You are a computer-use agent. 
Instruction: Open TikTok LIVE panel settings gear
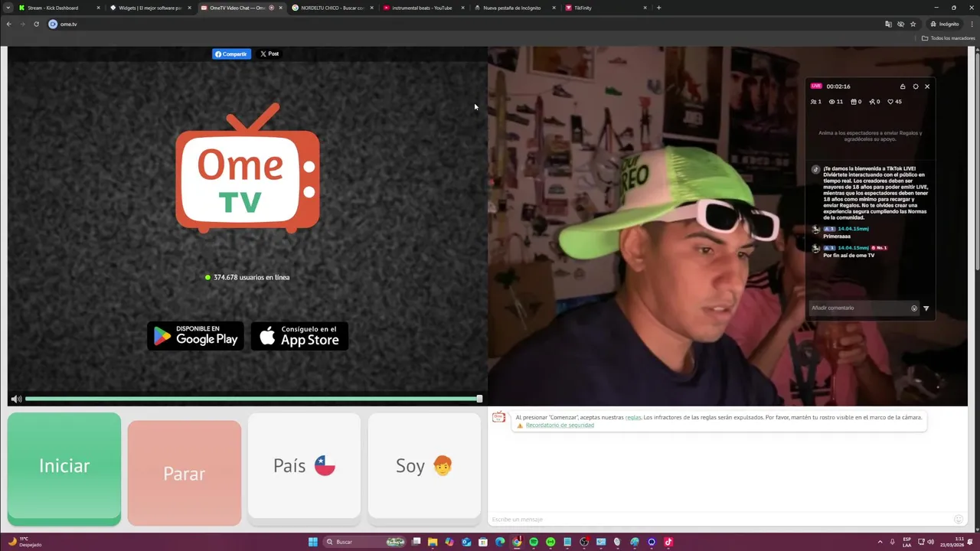tap(916, 86)
